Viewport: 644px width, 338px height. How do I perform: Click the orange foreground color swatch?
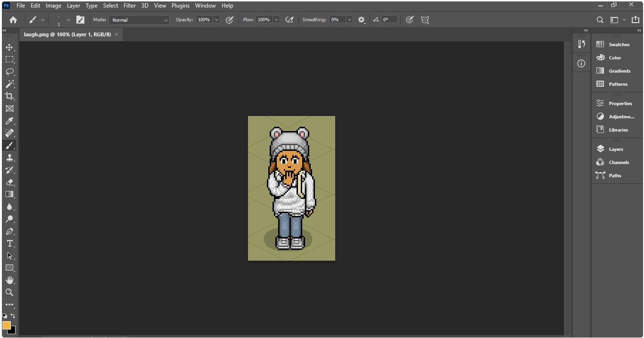pos(7,325)
